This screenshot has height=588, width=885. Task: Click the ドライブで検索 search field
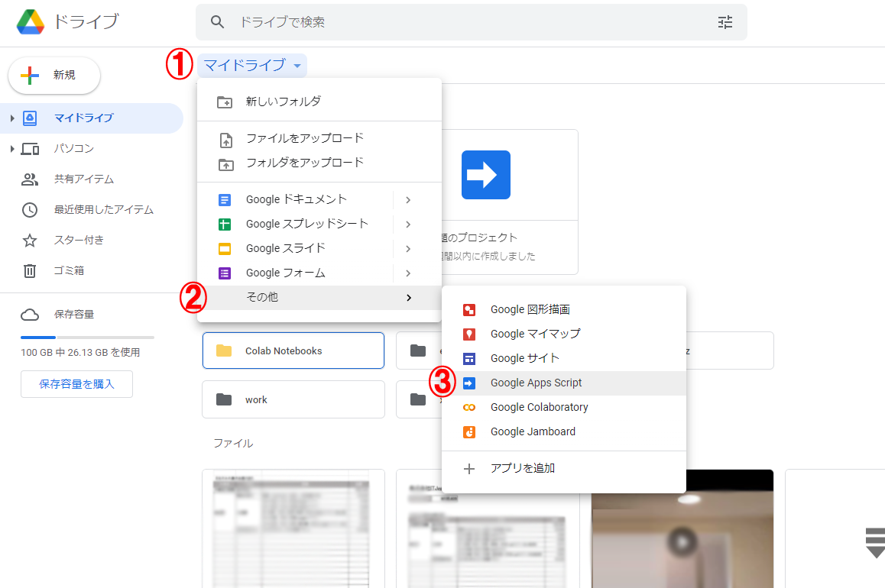click(x=472, y=22)
